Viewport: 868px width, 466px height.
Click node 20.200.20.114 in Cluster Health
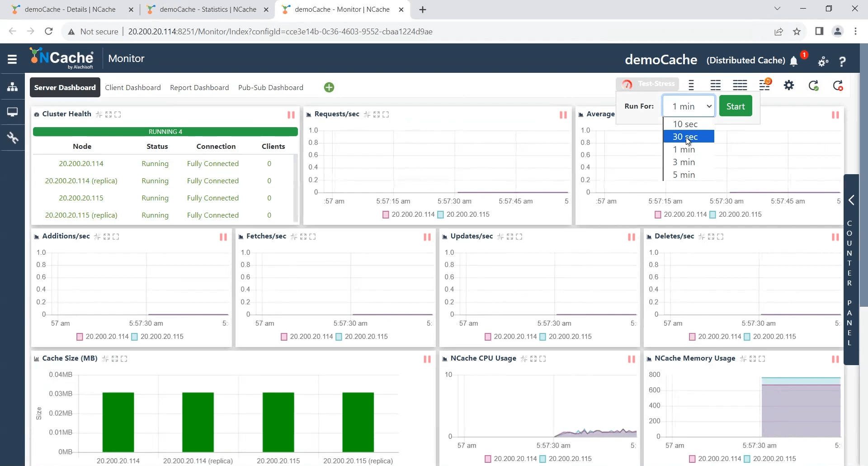tap(81, 163)
